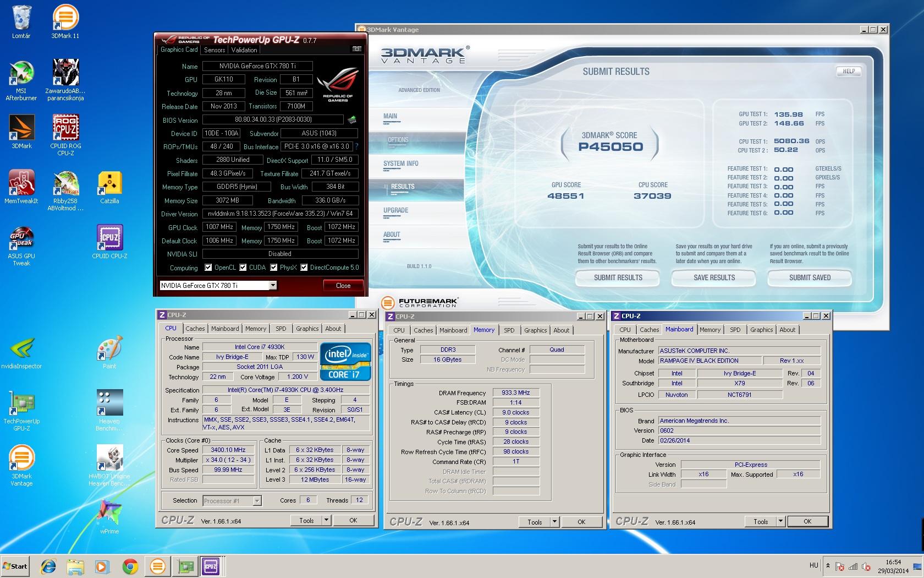924x578 pixels.
Task: Select the 3DMark Vantage desktop shortcut
Action: click(x=21, y=466)
